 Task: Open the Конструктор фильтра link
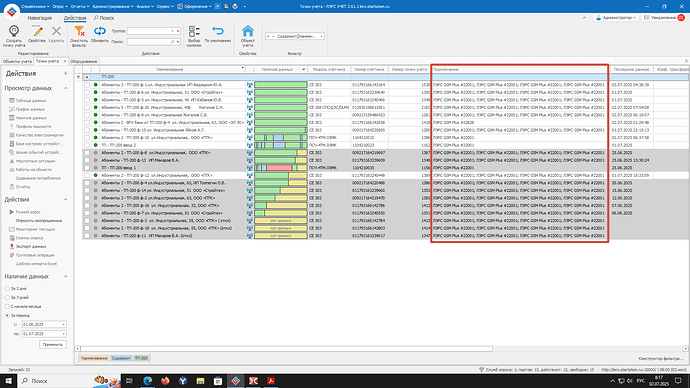(661, 359)
